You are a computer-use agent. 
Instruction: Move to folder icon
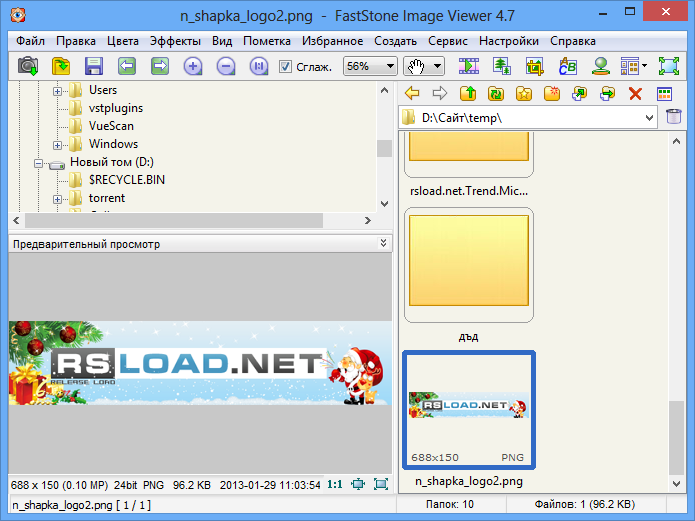click(x=608, y=94)
